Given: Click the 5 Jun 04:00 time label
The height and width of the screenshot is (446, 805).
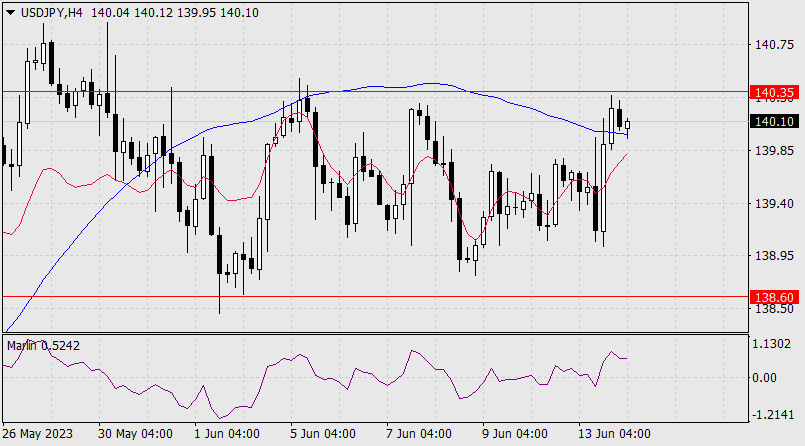Looking at the screenshot, I should [323, 434].
